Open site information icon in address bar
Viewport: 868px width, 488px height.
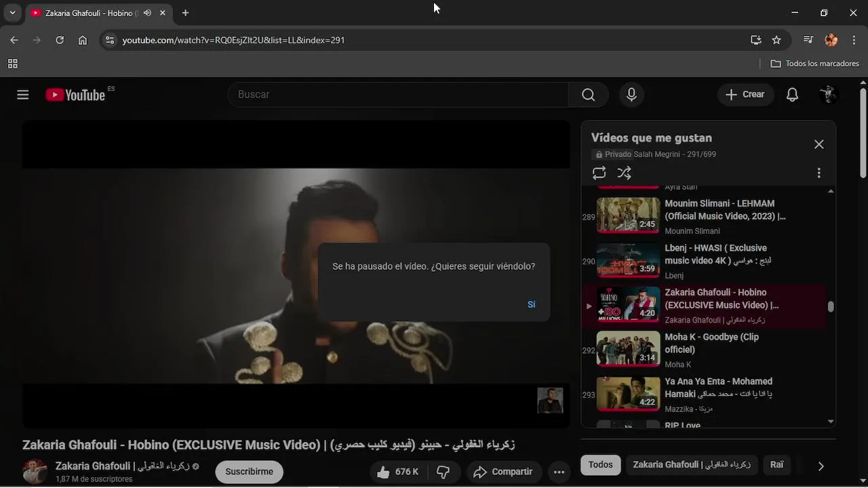(x=110, y=40)
